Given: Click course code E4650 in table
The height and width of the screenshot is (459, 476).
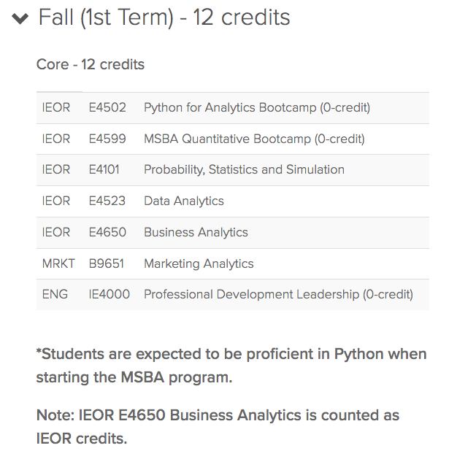Looking at the screenshot, I should (107, 232).
